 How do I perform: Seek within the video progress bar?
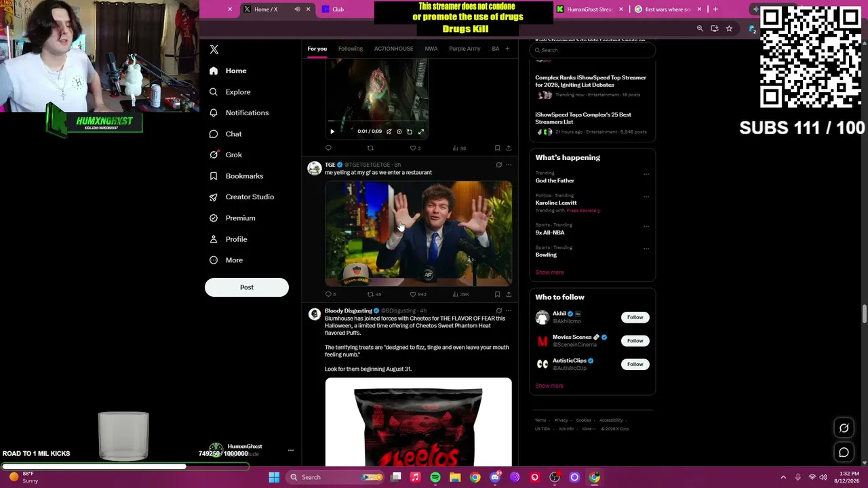pos(376,122)
